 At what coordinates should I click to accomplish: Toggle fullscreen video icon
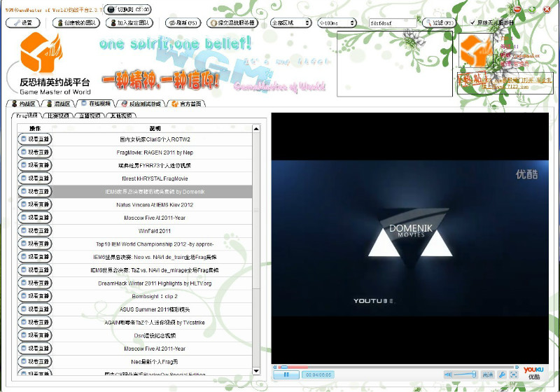tap(514, 374)
